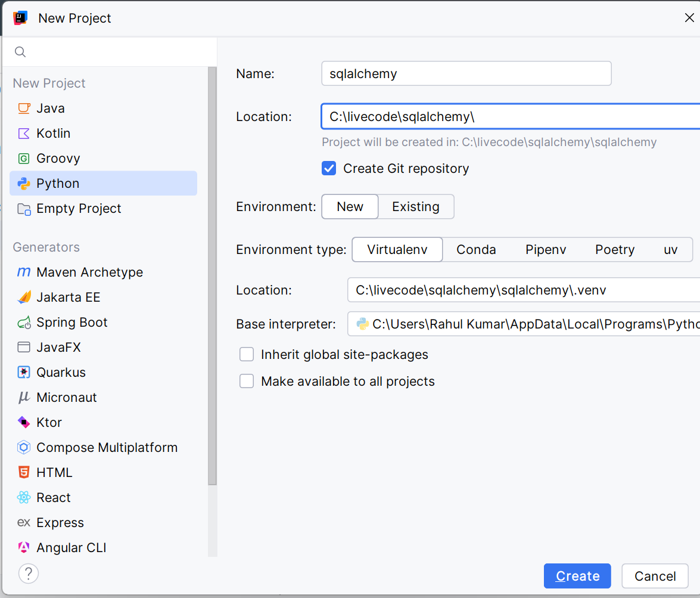The width and height of the screenshot is (700, 598).
Task: Focus the search field at top left
Action: click(x=113, y=52)
